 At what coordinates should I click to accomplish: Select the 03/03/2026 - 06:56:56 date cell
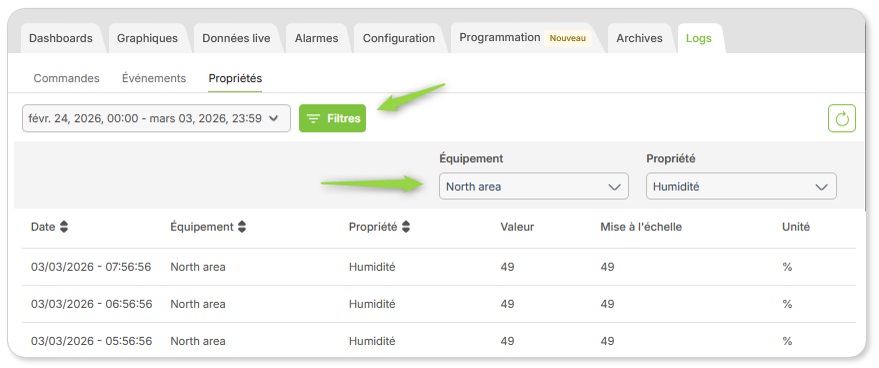[91, 304]
